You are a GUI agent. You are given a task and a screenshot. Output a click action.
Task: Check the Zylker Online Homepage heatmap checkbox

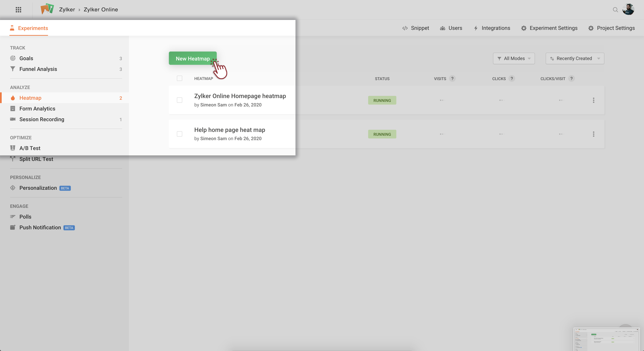[x=180, y=100]
